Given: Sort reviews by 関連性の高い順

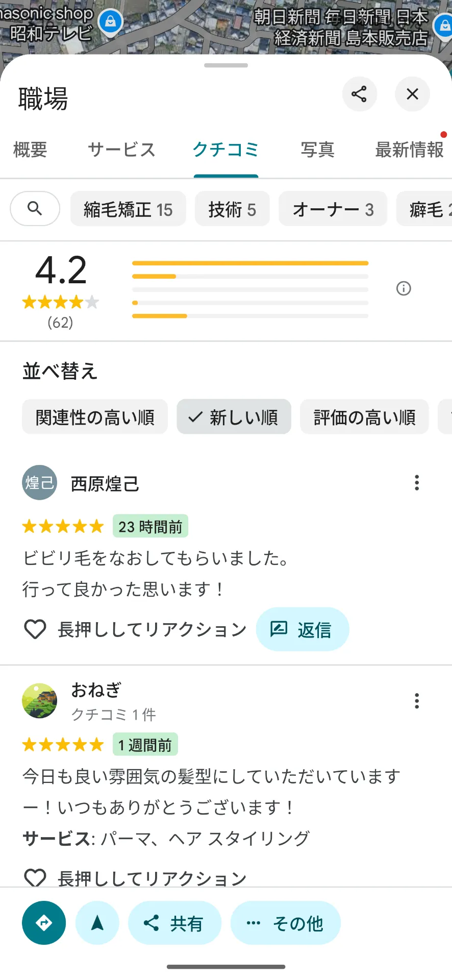Looking at the screenshot, I should tap(95, 417).
